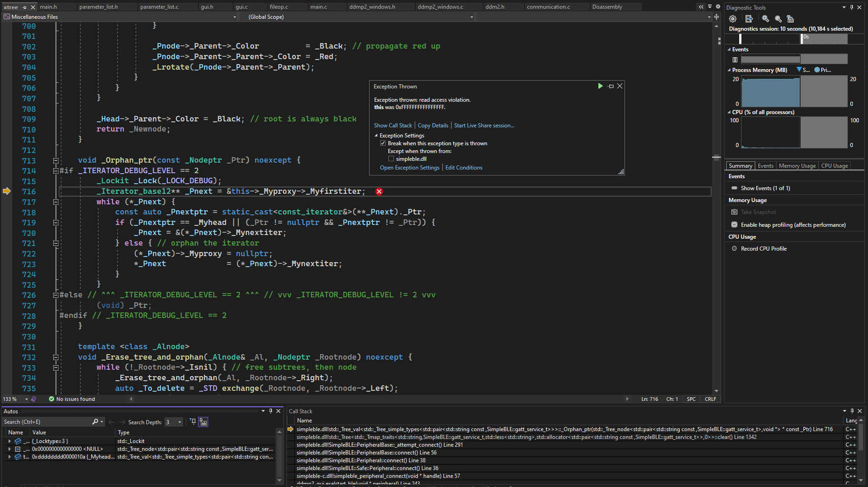Viewport: 868px width, 487px height.
Task: Open the Global Scope dropdown
Action: click(471, 16)
